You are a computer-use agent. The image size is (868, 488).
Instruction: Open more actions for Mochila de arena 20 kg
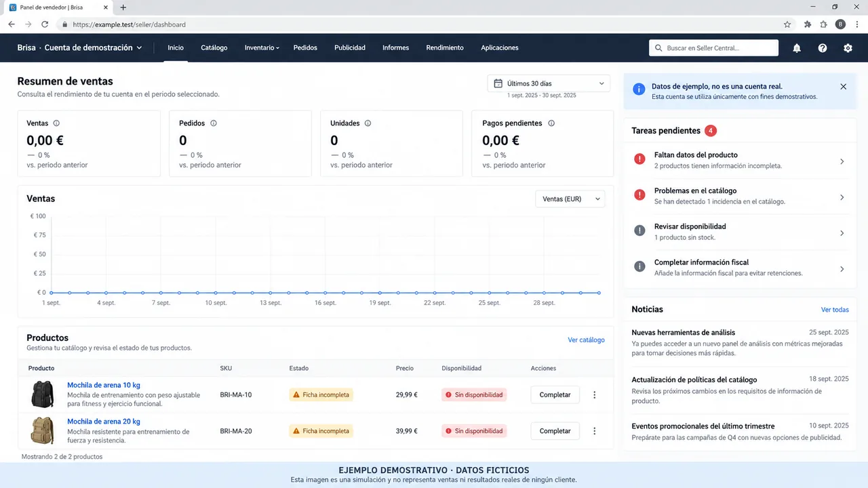595,430
